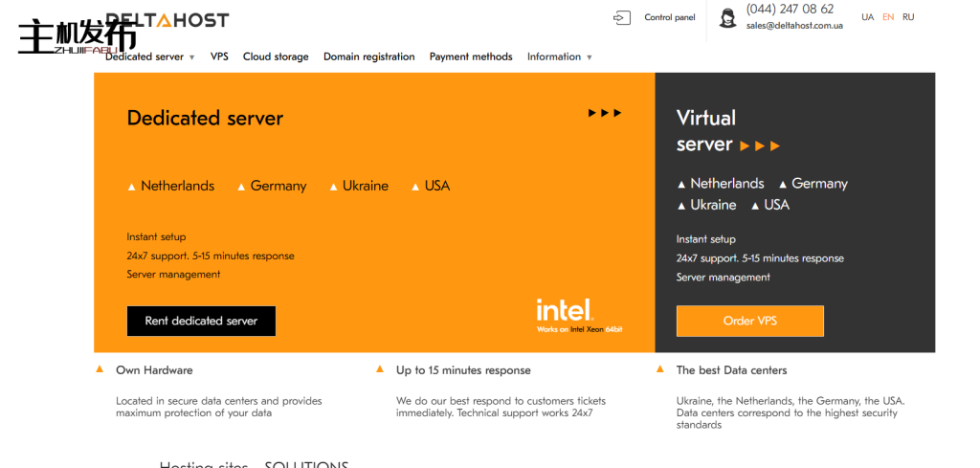Click the orange triple arrows beside Virtual server
980x468 pixels.
coord(761,145)
